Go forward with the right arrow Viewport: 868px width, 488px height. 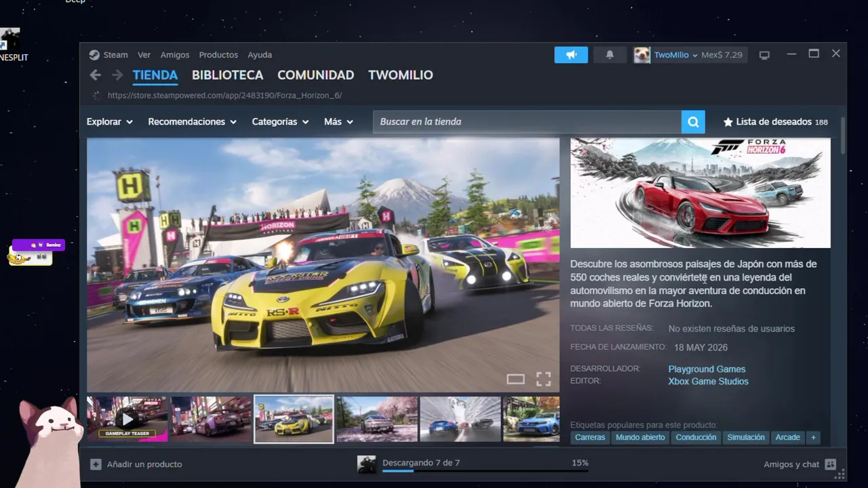tap(117, 75)
